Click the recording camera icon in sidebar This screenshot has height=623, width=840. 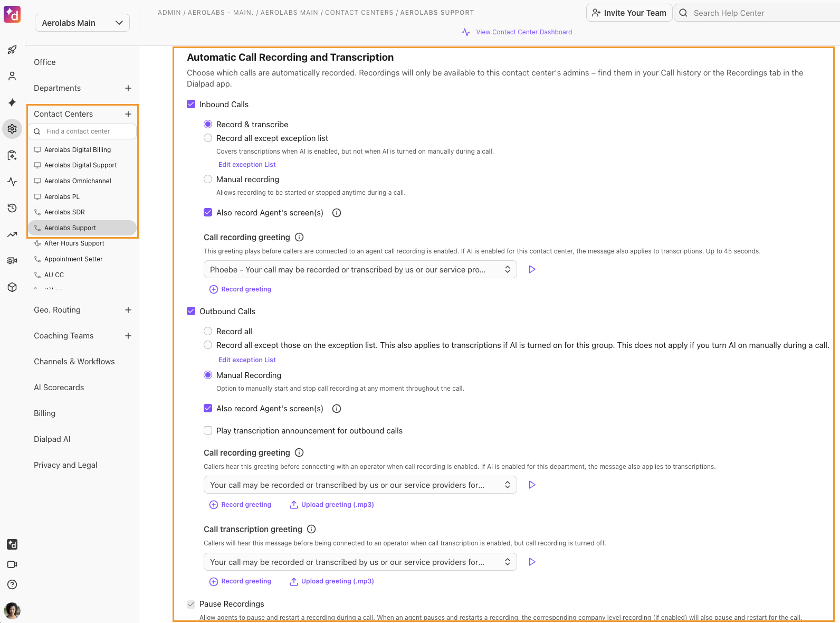point(12,261)
